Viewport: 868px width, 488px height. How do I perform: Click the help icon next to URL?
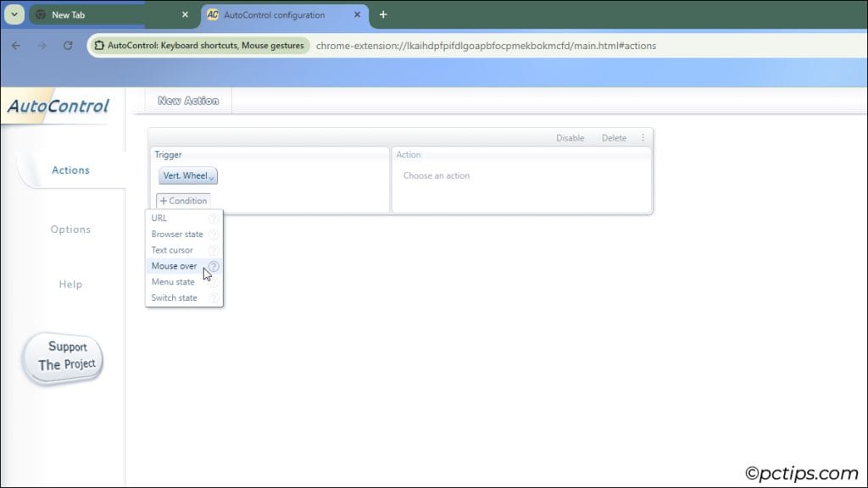point(214,219)
